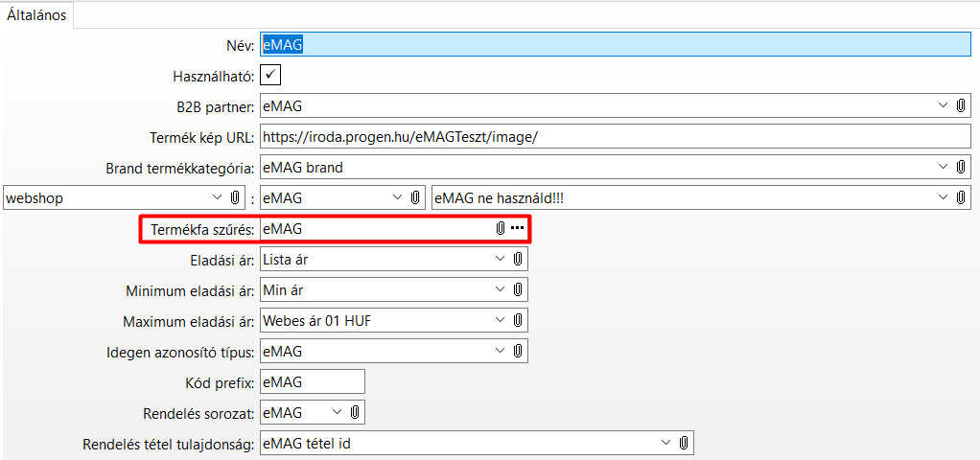Image resolution: width=980 pixels, height=460 pixels.
Task: Click paperclip icon in Termékfa szűrés field
Action: 500,229
